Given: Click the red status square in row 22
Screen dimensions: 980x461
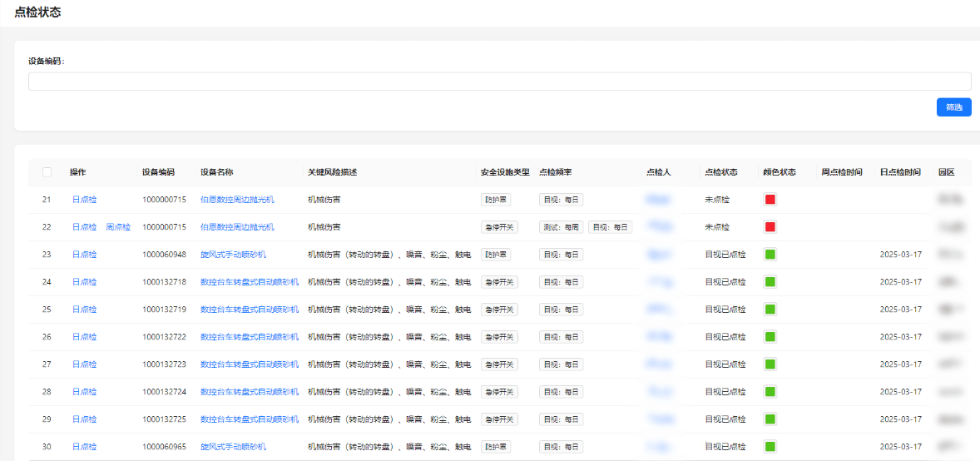Looking at the screenshot, I should [x=770, y=227].
